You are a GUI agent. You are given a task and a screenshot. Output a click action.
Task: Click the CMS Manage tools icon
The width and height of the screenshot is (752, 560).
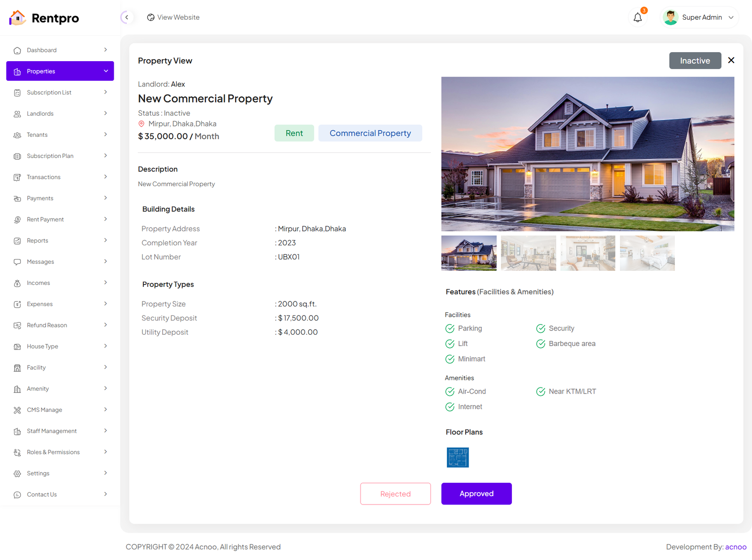17,410
